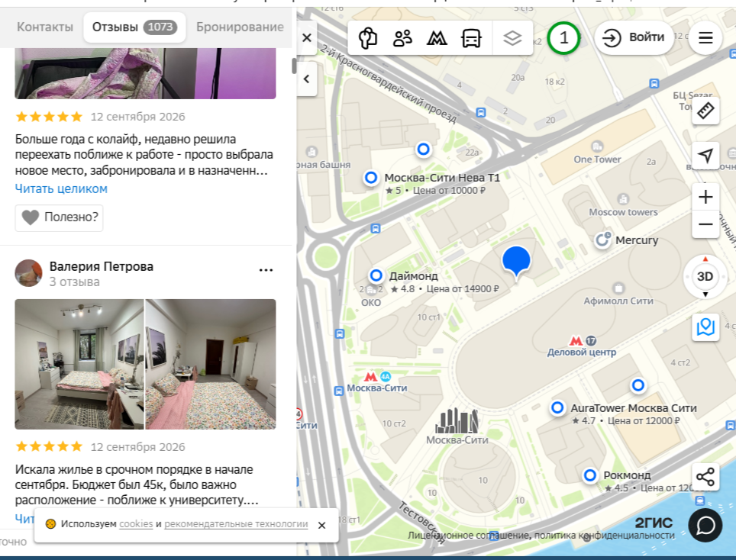The width and height of the screenshot is (736, 560).
Task: Click the Войти login button
Action: tap(634, 37)
